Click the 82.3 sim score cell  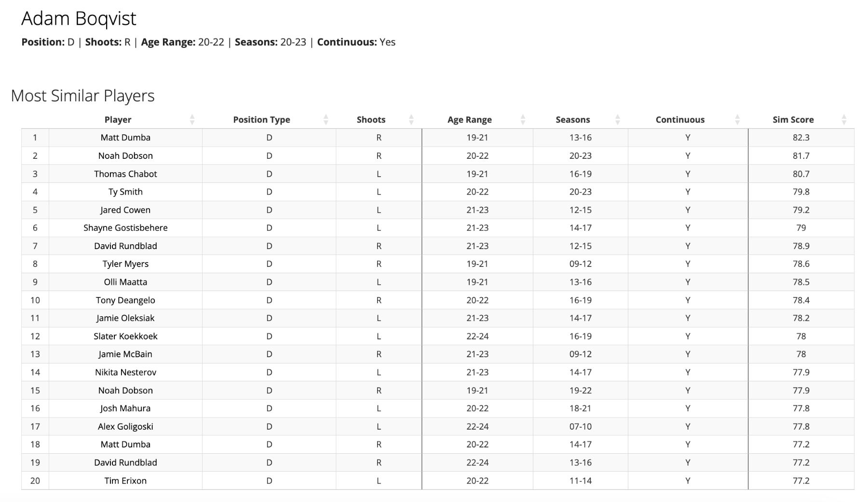coord(801,138)
